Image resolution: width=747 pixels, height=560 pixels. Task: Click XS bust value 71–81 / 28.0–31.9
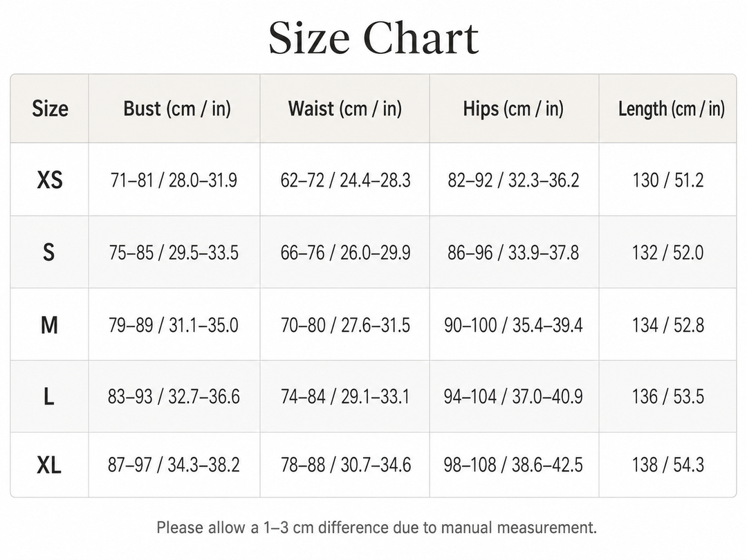click(174, 180)
